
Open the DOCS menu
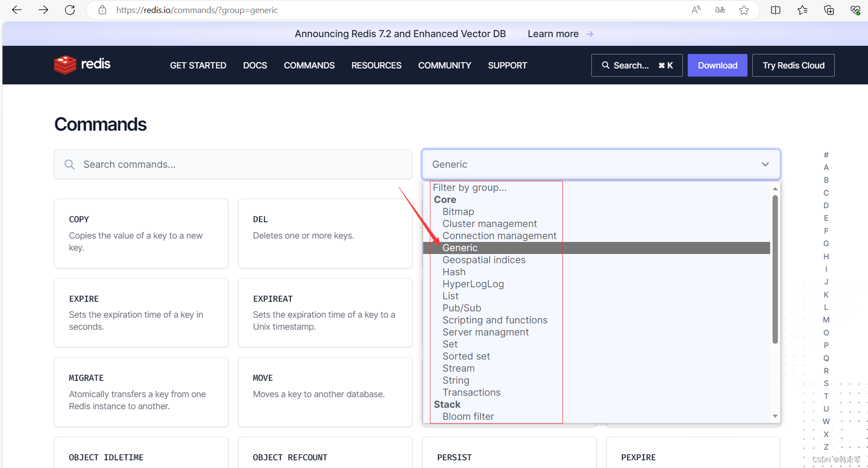click(x=255, y=66)
